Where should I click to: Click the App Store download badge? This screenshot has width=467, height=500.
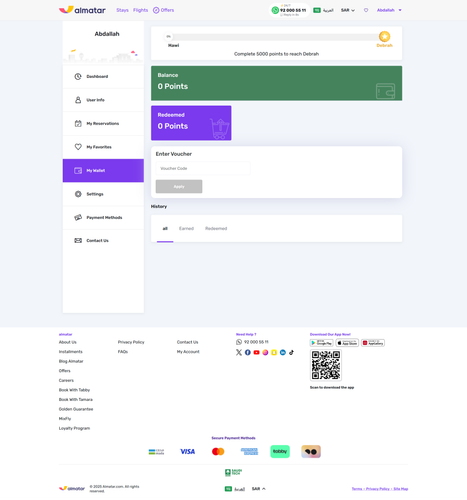click(x=347, y=343)
